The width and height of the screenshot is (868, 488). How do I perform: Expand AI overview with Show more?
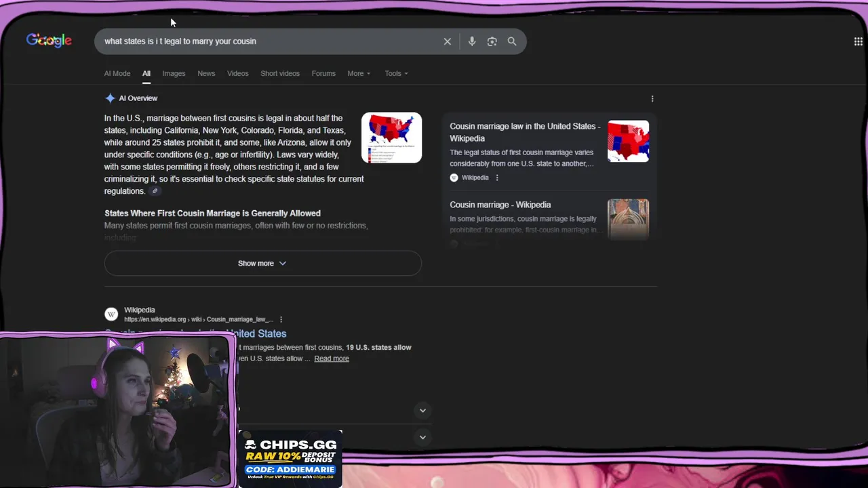pyautogui.click(x=262, y=263)
